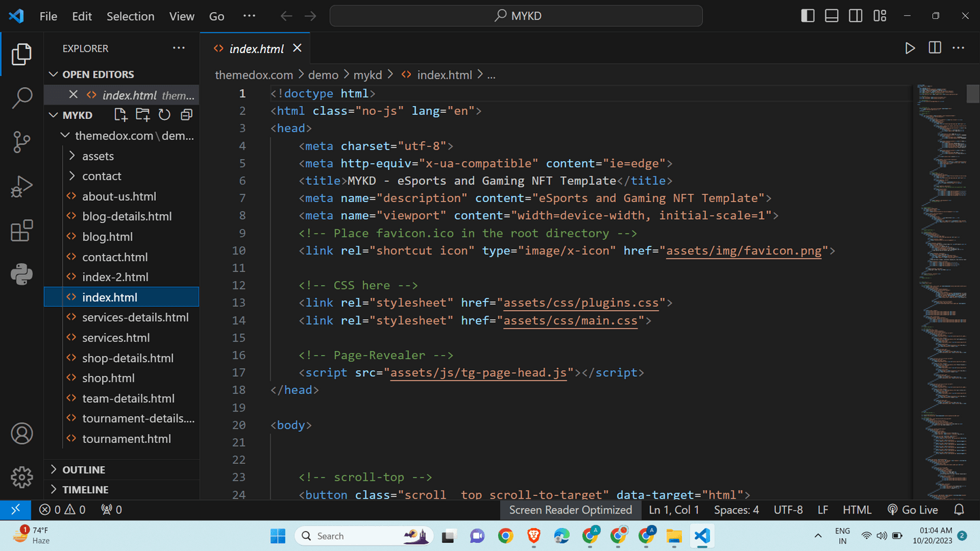Screen dimensions: 980x551
Task: Go Back with the left arrow
Action: pyautogui.click(x=287, y=16)
